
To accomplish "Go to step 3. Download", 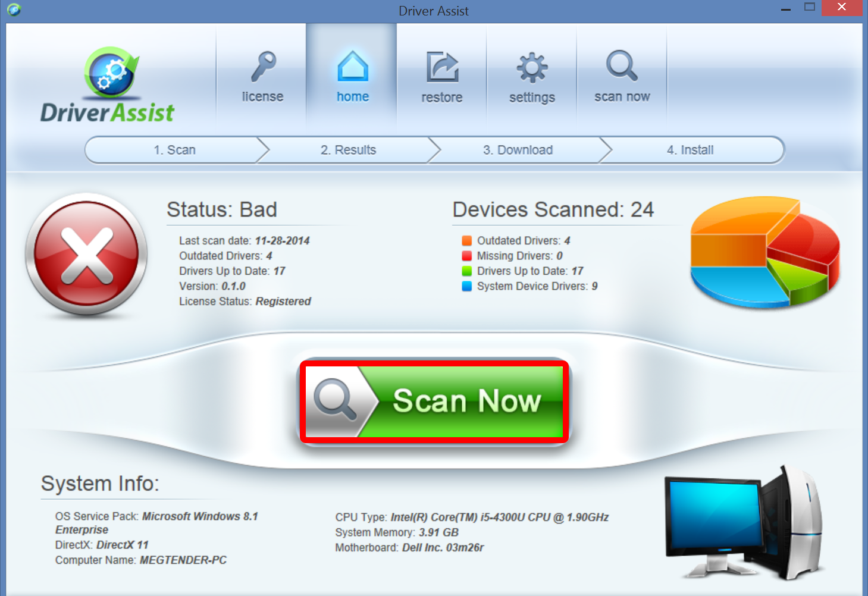I will (518, 150).
